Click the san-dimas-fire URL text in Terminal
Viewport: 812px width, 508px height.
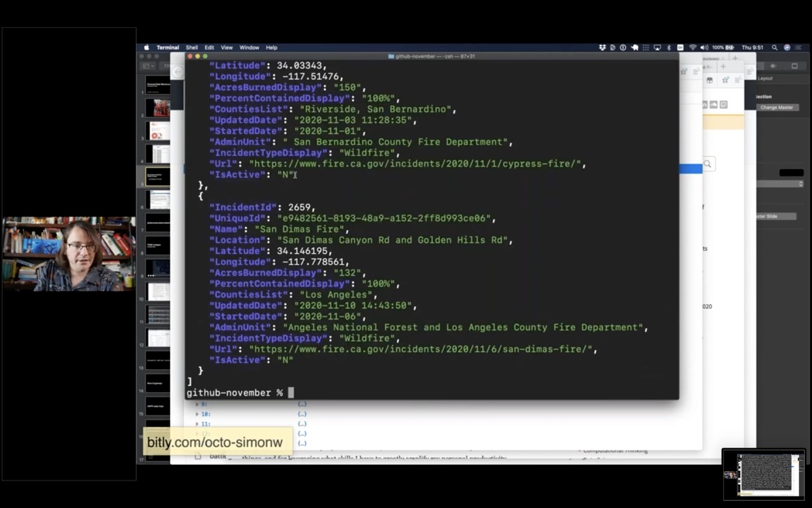[x=422, y=349]
